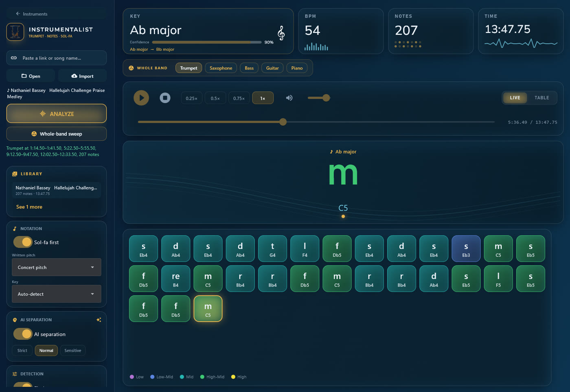Click the link icon in paste field
570x392 pixels.
[14, 58]
